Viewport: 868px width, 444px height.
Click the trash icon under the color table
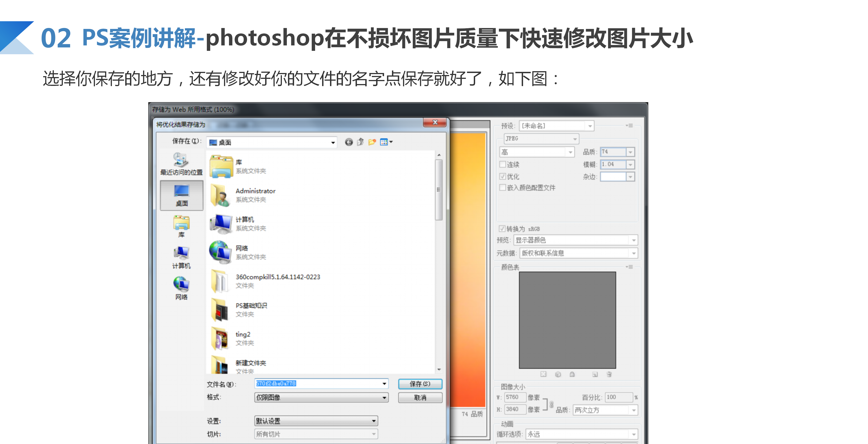[609, 374]
